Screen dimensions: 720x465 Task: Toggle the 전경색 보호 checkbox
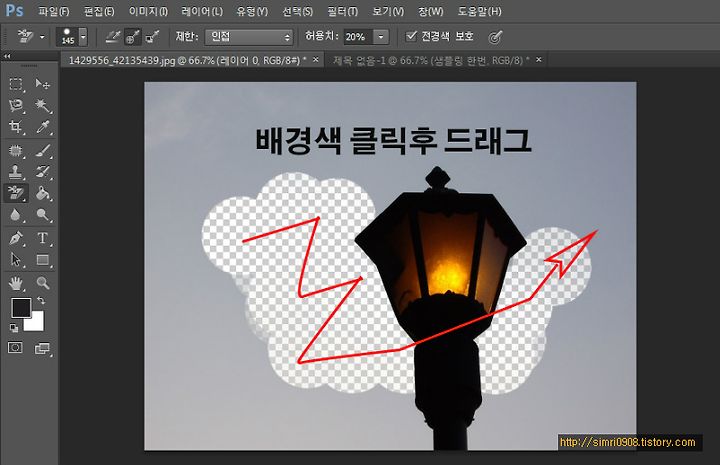pyautogui.click(x=411, y=36)
